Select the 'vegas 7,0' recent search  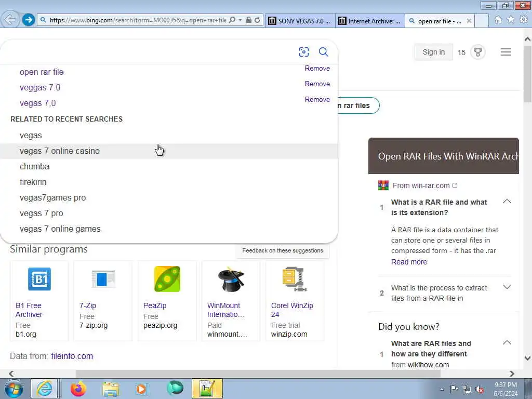37,103
